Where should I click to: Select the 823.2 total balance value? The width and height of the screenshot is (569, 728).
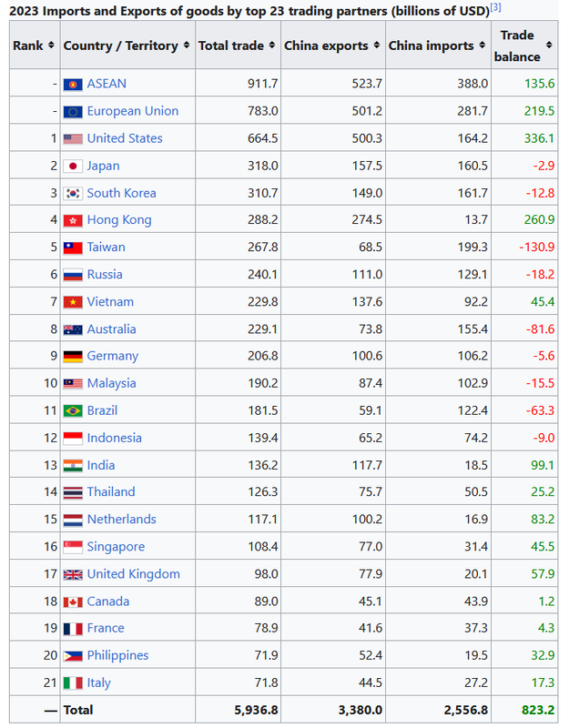538,711
